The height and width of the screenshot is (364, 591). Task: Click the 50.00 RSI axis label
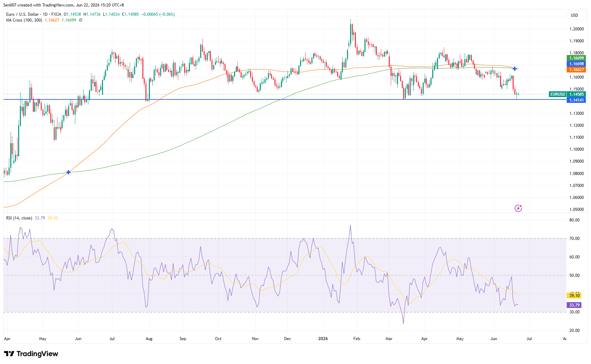[575, 275]
